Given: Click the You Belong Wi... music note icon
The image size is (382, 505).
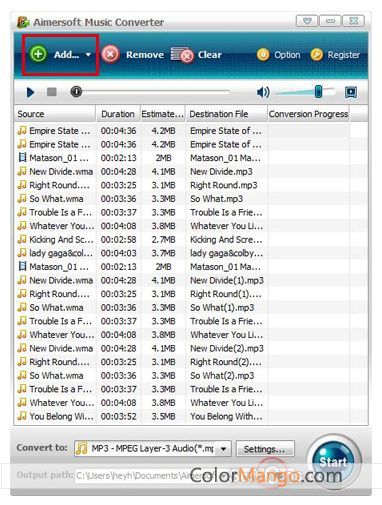Looking at the screenshot, I should coord(22,416).
